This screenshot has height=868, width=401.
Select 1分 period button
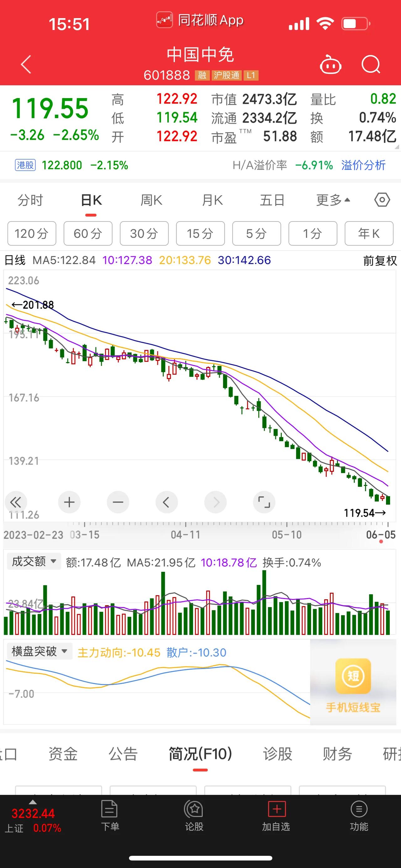(x=313, y=233)
